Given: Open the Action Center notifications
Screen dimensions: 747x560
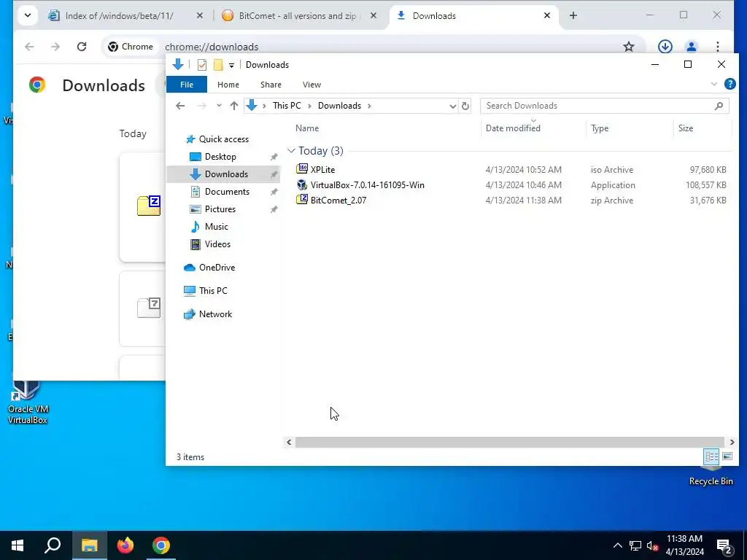Looking at the screenshot, I should tap(724, 546).
